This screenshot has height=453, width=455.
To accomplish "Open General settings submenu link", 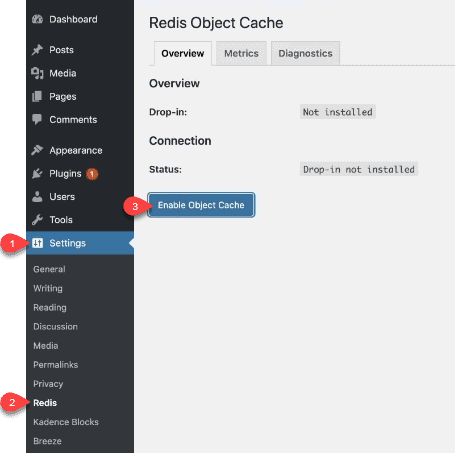I will pyautogui.click(x=49, y=269).
